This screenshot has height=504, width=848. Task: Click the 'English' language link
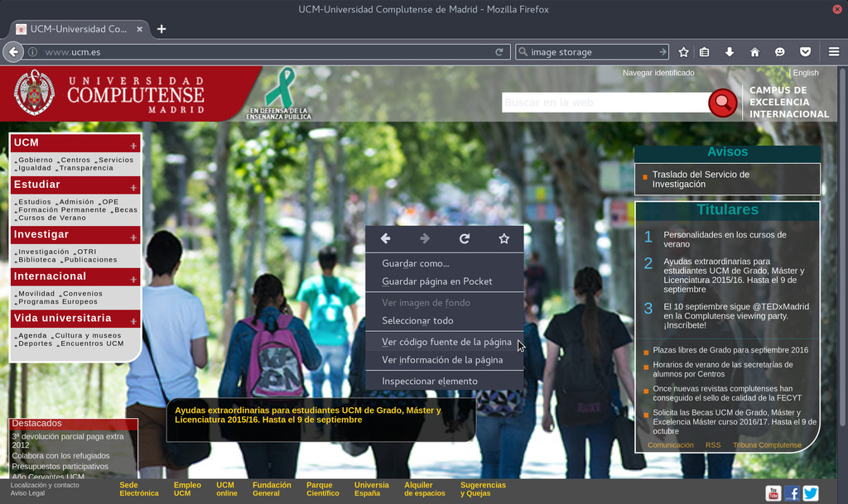(806, 72)
